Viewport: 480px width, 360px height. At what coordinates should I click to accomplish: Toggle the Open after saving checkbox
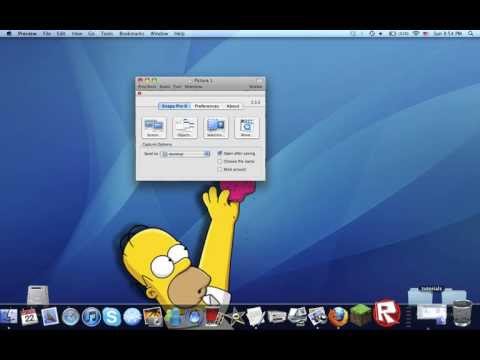point(220,153)
